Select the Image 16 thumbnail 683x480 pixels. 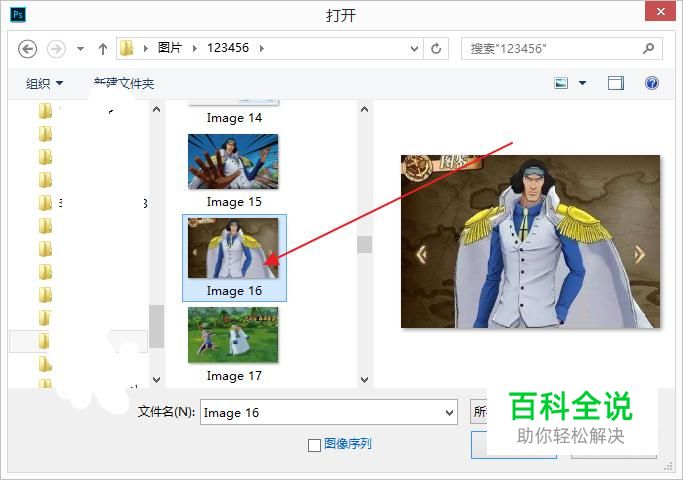pos(233,248)
